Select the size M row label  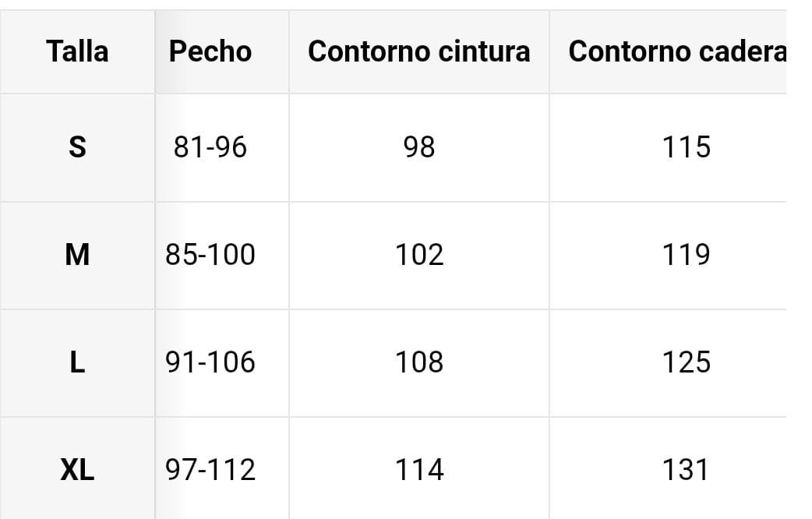point(77,255)
